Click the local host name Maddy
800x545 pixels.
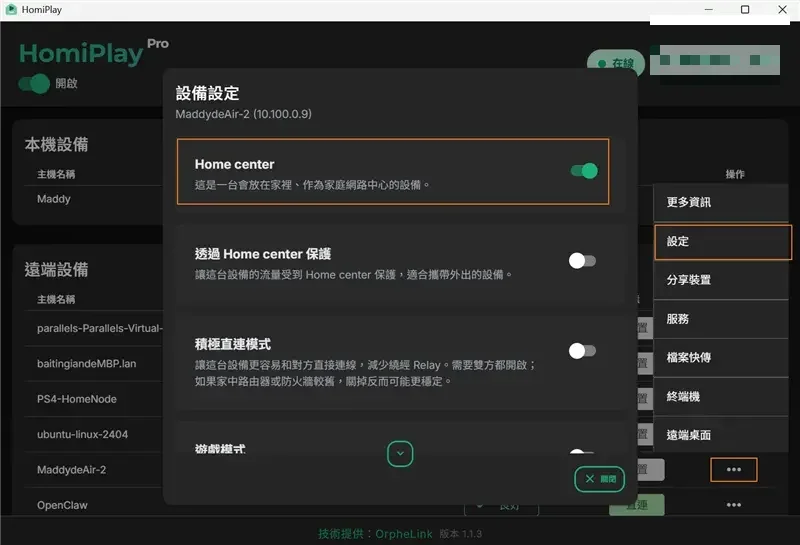[x=54, y=199]
